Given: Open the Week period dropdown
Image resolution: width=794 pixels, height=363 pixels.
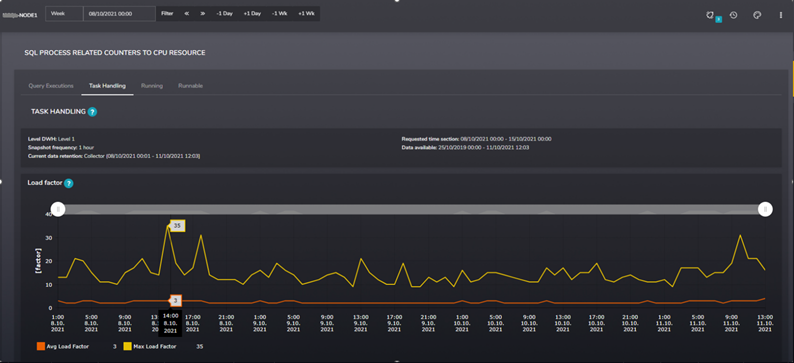Looking at the screenshot, I should (64, 14).
